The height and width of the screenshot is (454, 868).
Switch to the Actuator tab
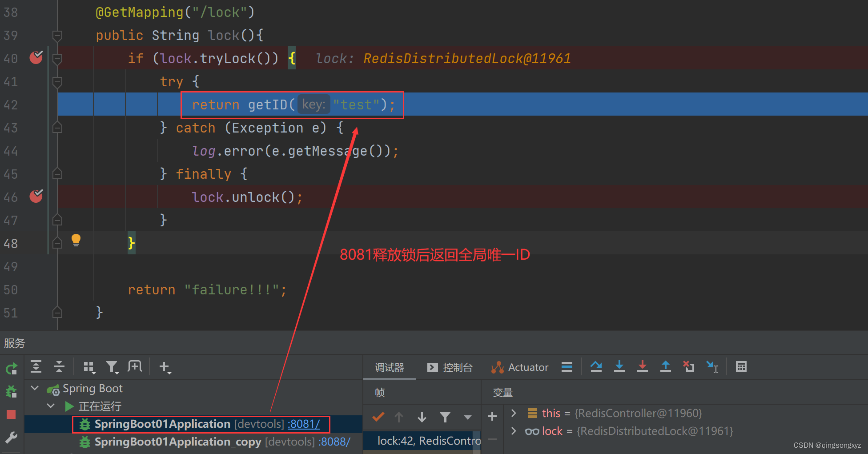coord(520,367)
